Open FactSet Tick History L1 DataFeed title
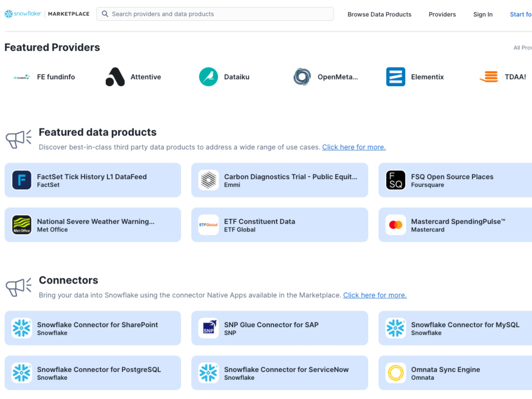532x399 pixels. pos(92,177)
